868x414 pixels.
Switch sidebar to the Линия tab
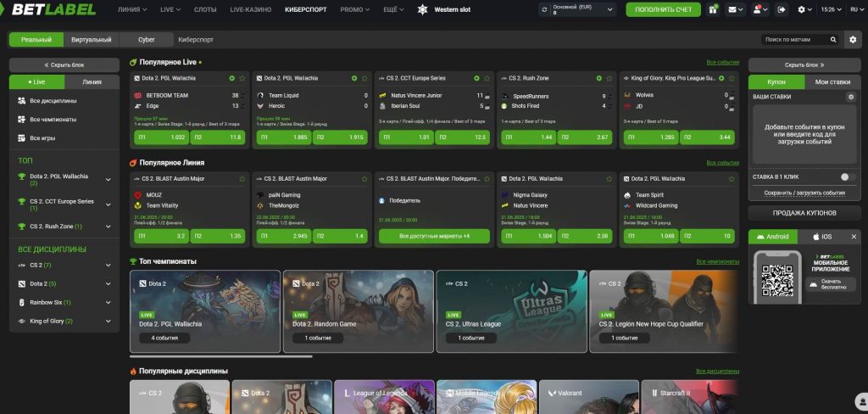pos(92,82)
